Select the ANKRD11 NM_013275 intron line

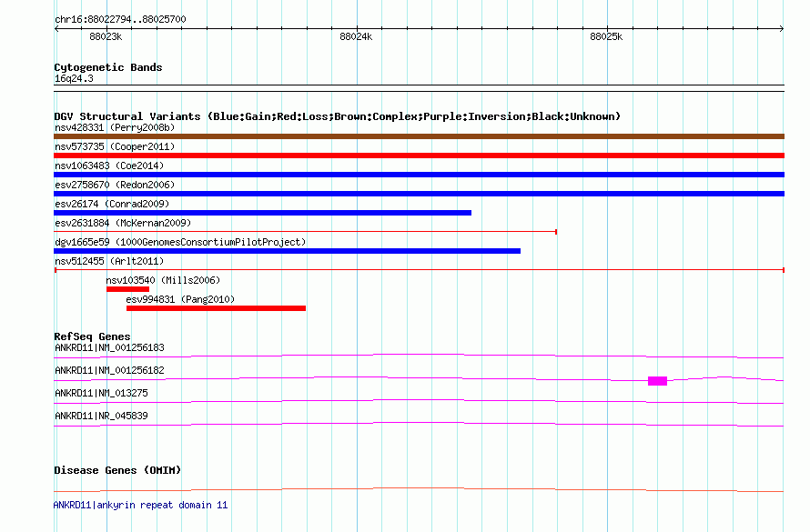[x=419, y=401]
